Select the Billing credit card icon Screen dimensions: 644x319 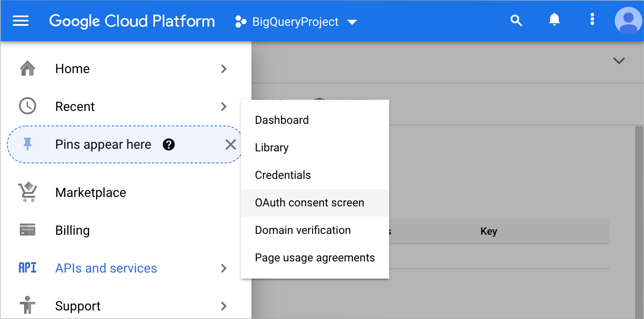[x=28, y=230]
